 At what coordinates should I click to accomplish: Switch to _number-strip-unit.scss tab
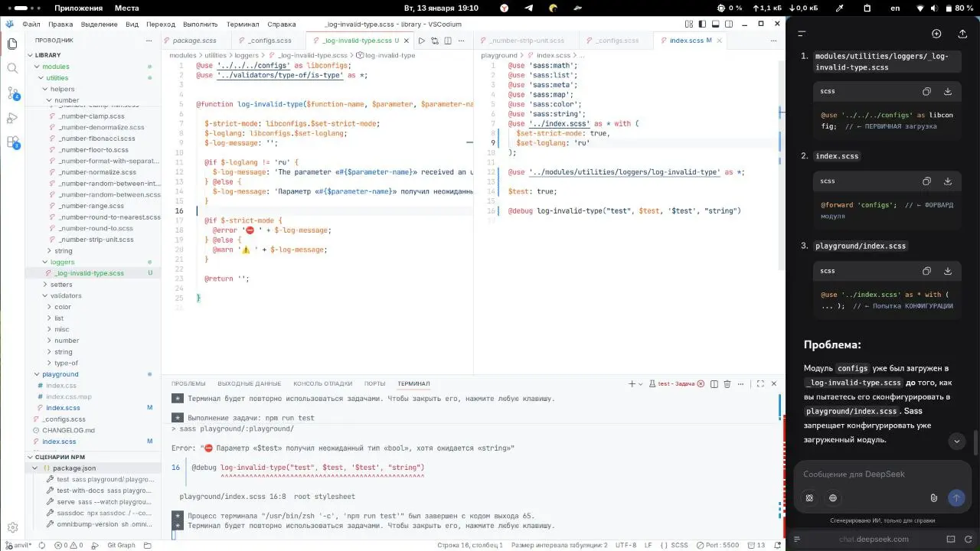click(x=526, y=41)
